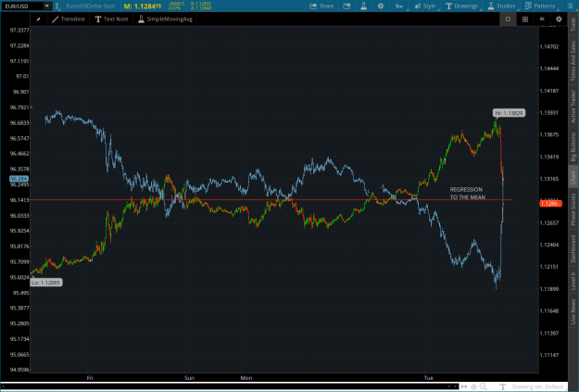Open Dashboard sidebar tab
Viewport: 579px width, 392px height.
click(573, 248)
